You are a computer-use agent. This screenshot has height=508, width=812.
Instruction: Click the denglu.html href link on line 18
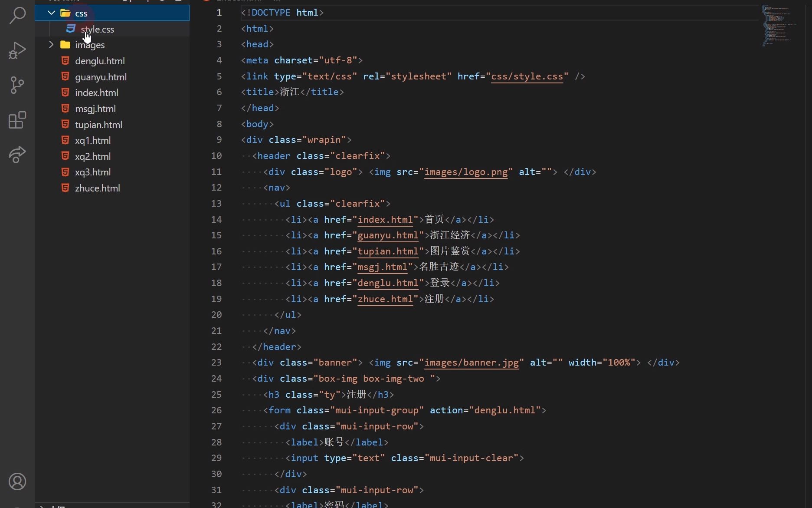point(388,283)
